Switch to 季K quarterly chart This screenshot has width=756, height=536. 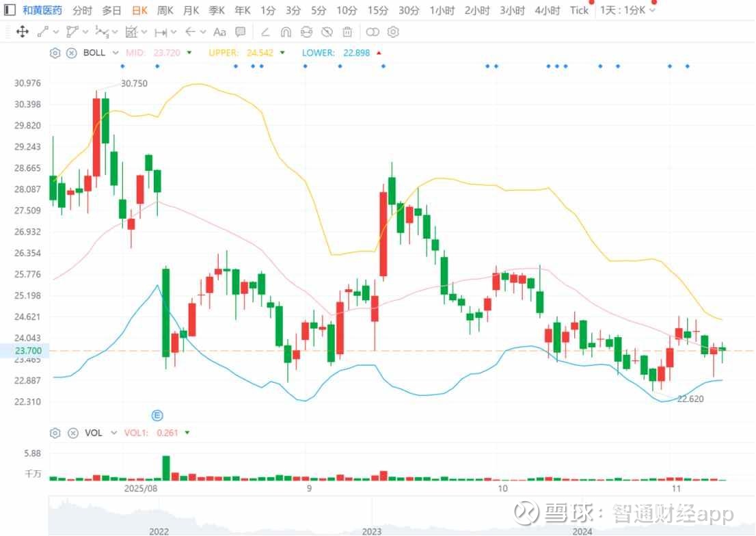tap(217, 10)
